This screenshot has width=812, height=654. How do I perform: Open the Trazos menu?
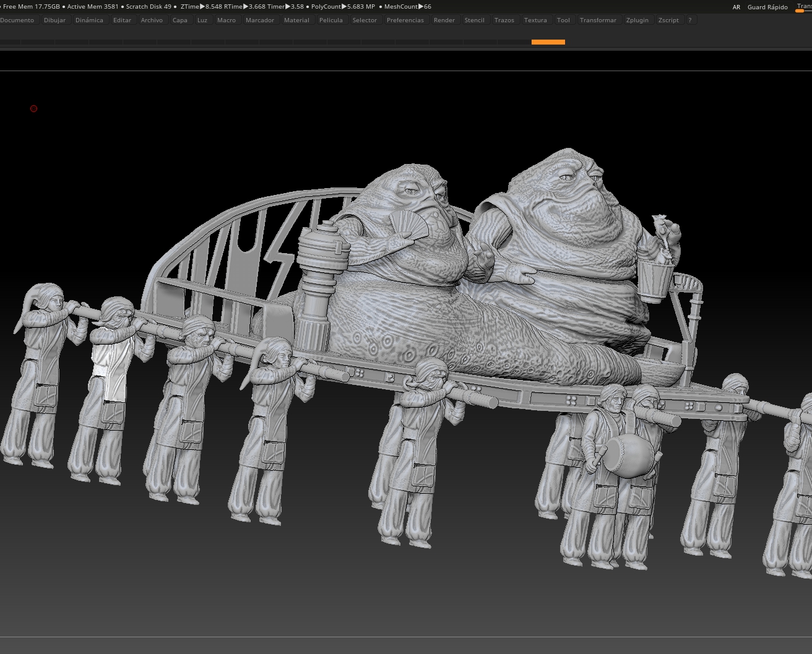click(x=504, y=20)
